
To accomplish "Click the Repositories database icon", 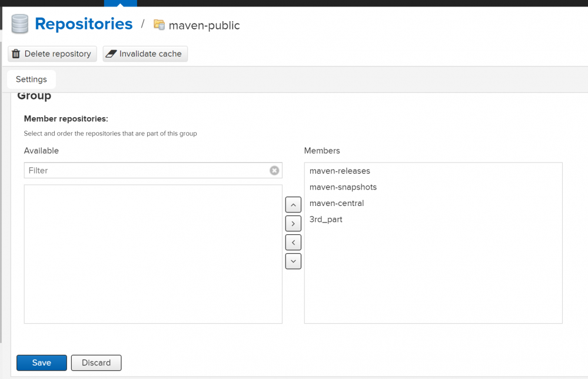I will point(20,24).
